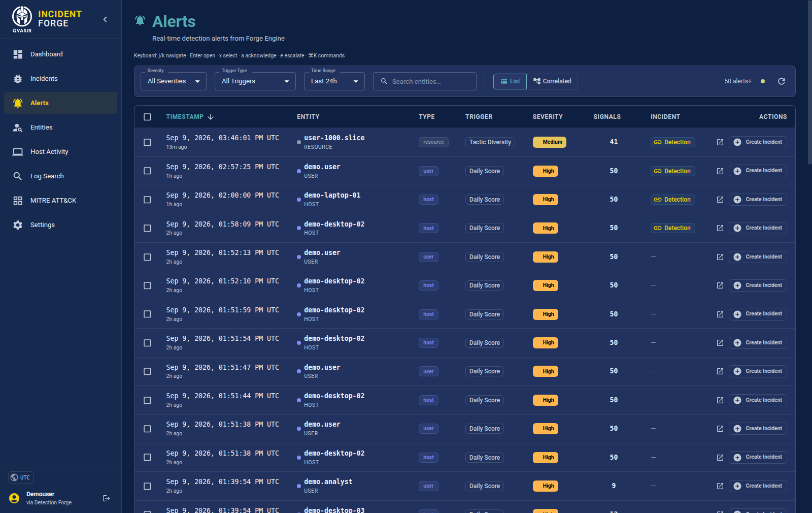The height and width of the screenshot is (513, 812).
Task: Check the 01:58:09 demo-desktop-02 row
Action: tap(147, 228)
